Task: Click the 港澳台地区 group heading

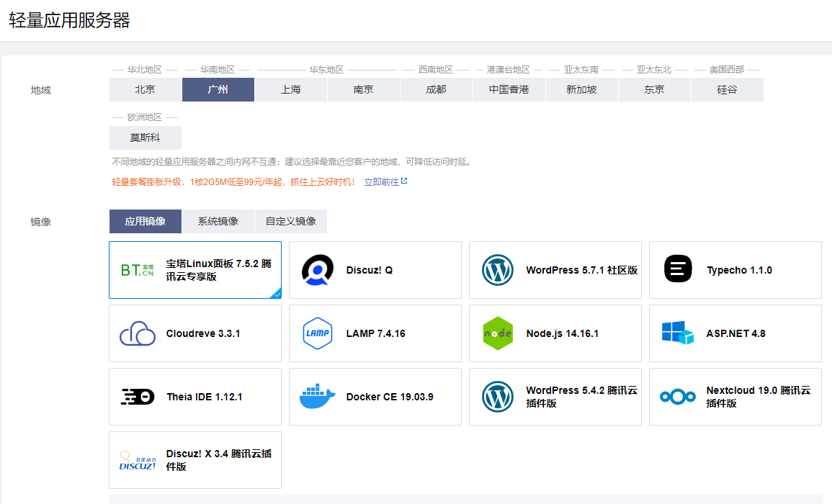Action: pyautogui.click(x=509, y=70)
